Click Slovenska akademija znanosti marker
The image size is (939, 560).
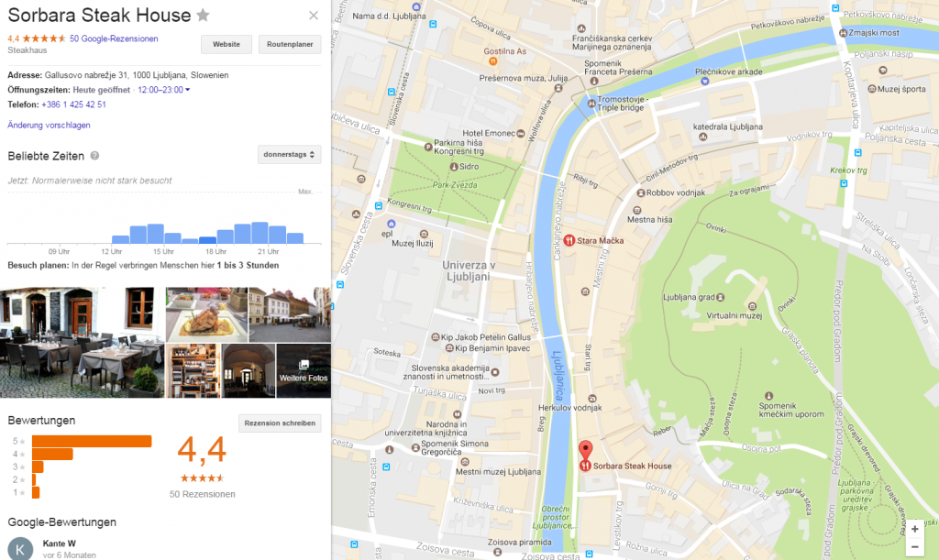(495, 372)
